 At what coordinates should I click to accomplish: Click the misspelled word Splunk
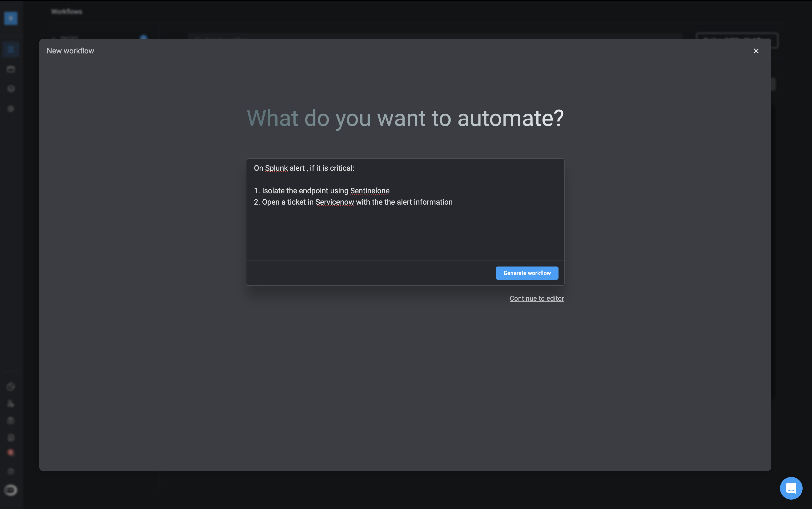coord(276,168)
